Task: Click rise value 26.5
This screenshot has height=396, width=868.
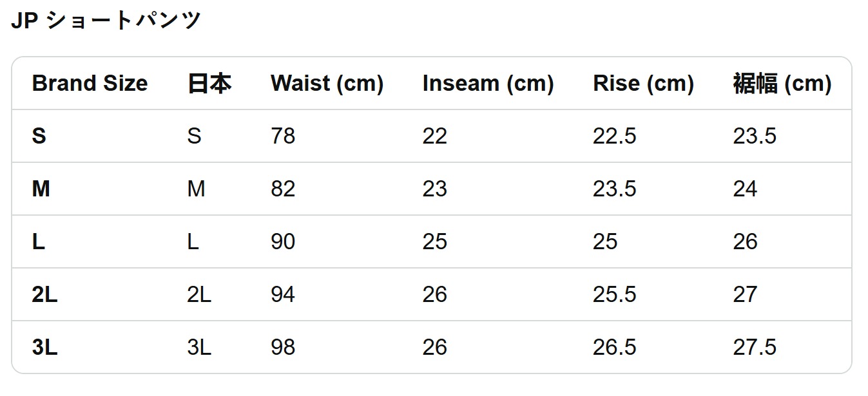Action: (614, 347)
